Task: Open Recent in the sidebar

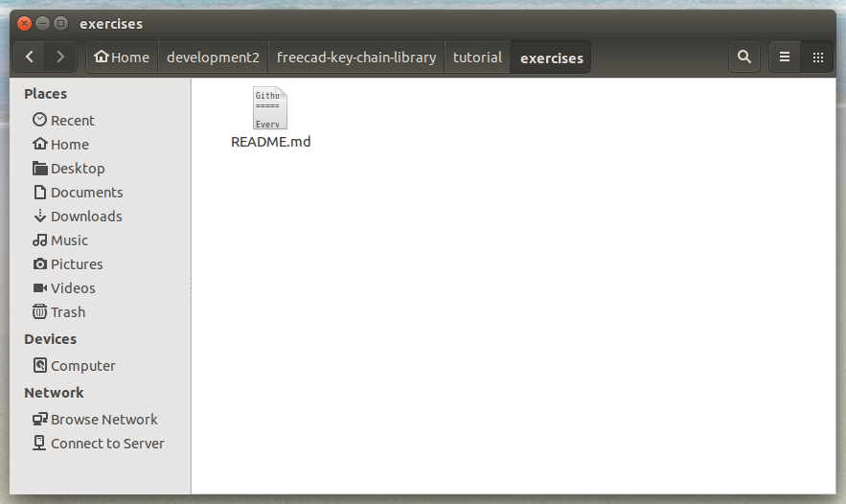Action: (100, 121)
